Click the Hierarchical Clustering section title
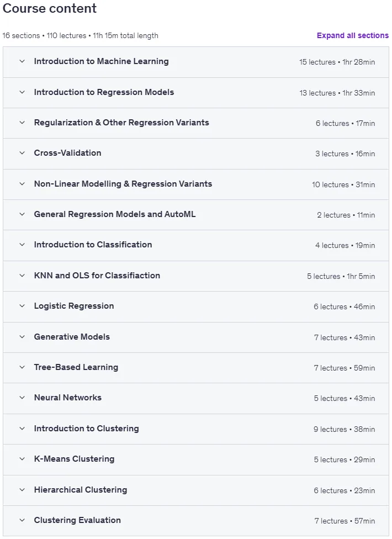Viewport: 392px width, 539px height. tap(81, 490)
